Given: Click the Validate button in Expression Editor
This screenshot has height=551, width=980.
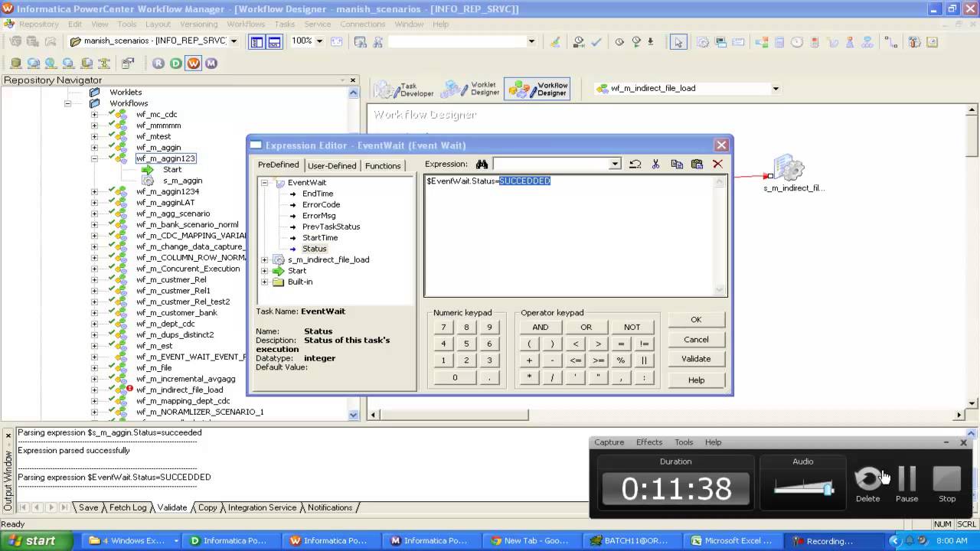Looking at the screenshot, I should [696, 359].
